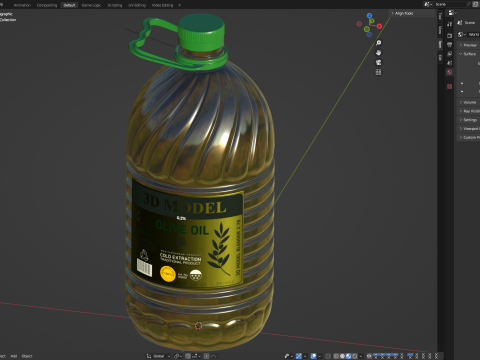Viewport: 480px width, 360px height.
Task: Click the blue Z axis at gizmo top
Action: point(369,16)
